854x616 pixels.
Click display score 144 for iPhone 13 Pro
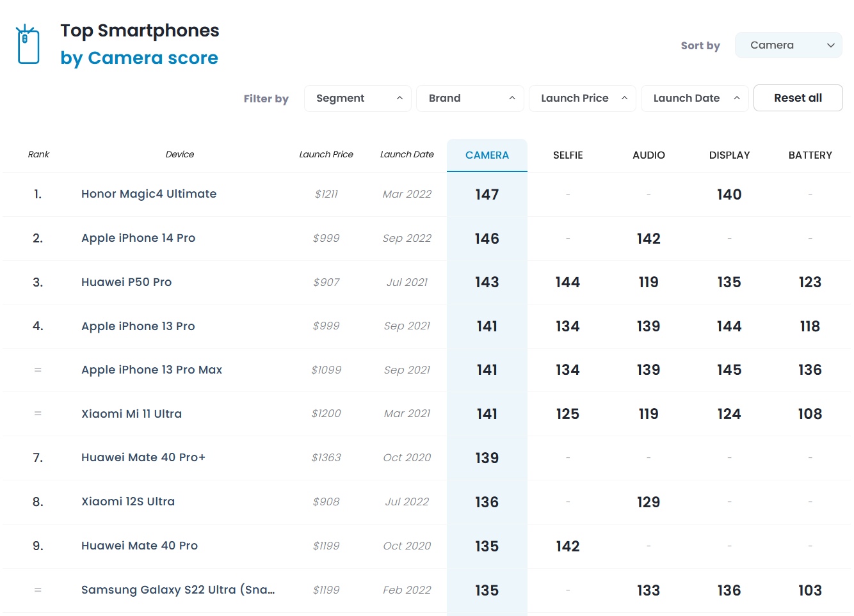729,326
